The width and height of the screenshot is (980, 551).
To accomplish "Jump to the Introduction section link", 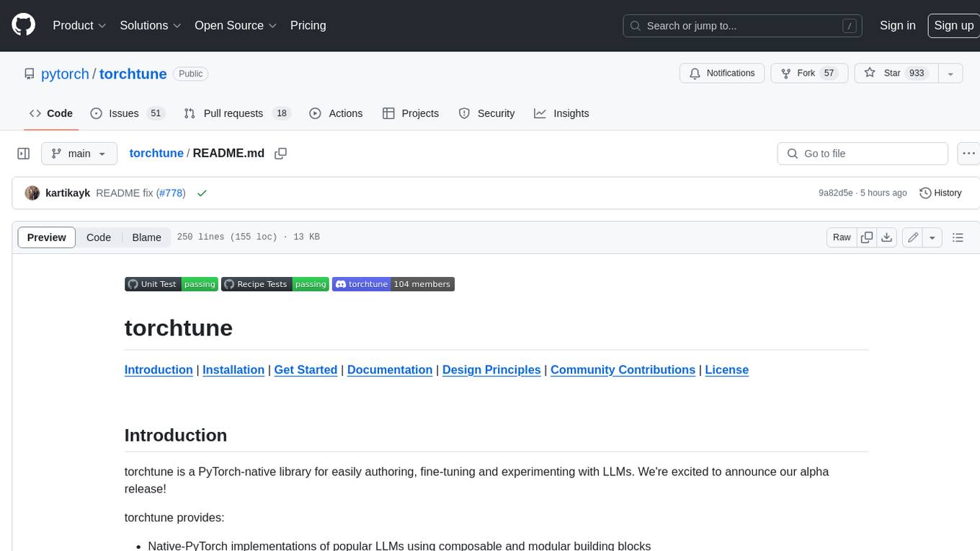I will pos(159,370).
